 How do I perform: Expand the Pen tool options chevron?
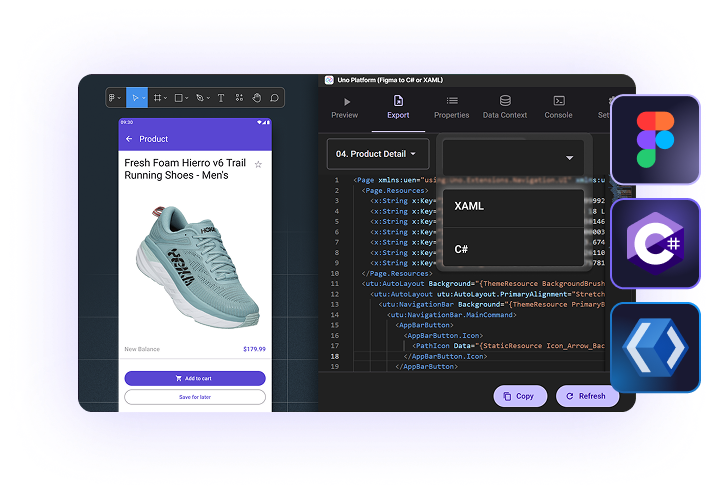[x=208, y=98]
